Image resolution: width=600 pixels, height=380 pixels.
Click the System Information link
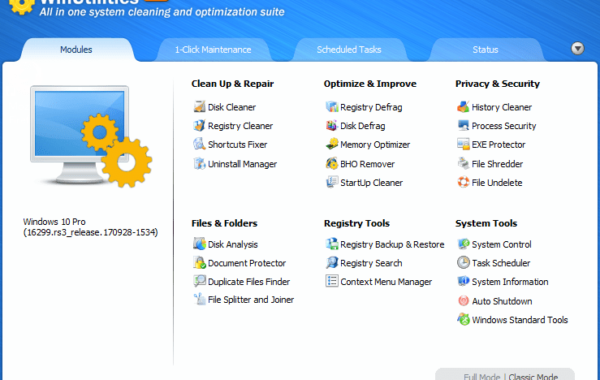[510, 282]
